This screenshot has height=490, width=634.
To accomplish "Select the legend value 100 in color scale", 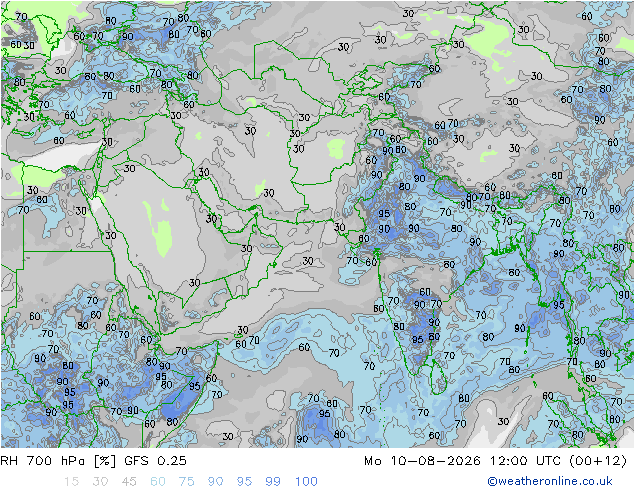I will coord(306,482).
